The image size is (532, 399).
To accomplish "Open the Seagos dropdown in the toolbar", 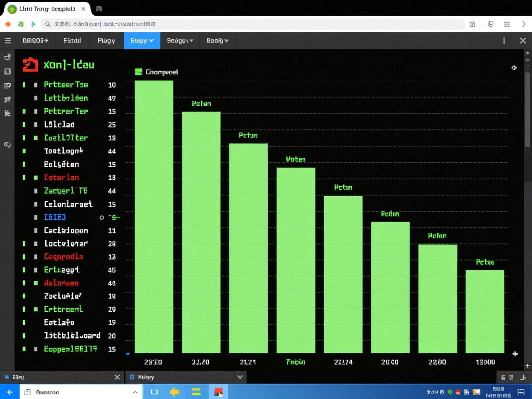I will tap(180, 41).
